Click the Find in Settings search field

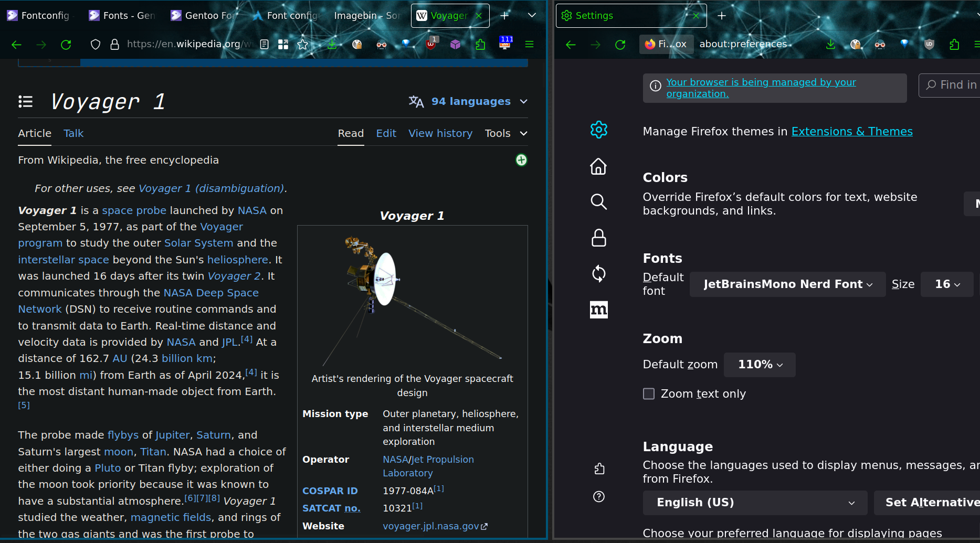[950, 85]
